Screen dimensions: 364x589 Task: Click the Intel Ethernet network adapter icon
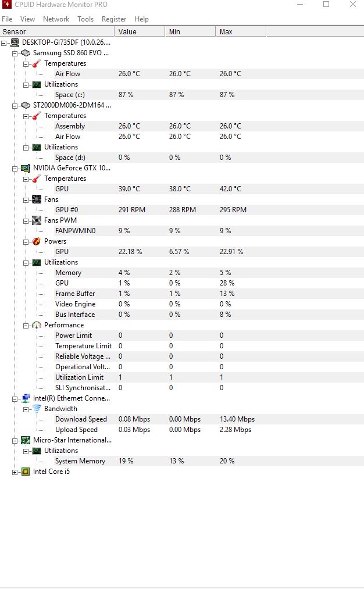click(26, 398)
